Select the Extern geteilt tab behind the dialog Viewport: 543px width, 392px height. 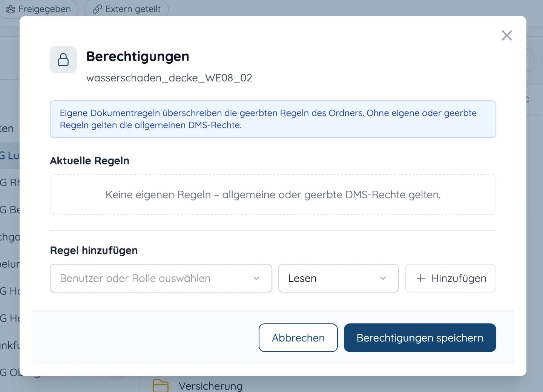pos(126,9)
